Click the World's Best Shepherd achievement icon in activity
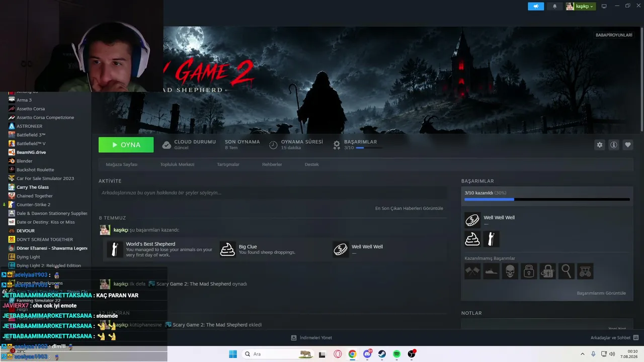 (x=115, y=249)
